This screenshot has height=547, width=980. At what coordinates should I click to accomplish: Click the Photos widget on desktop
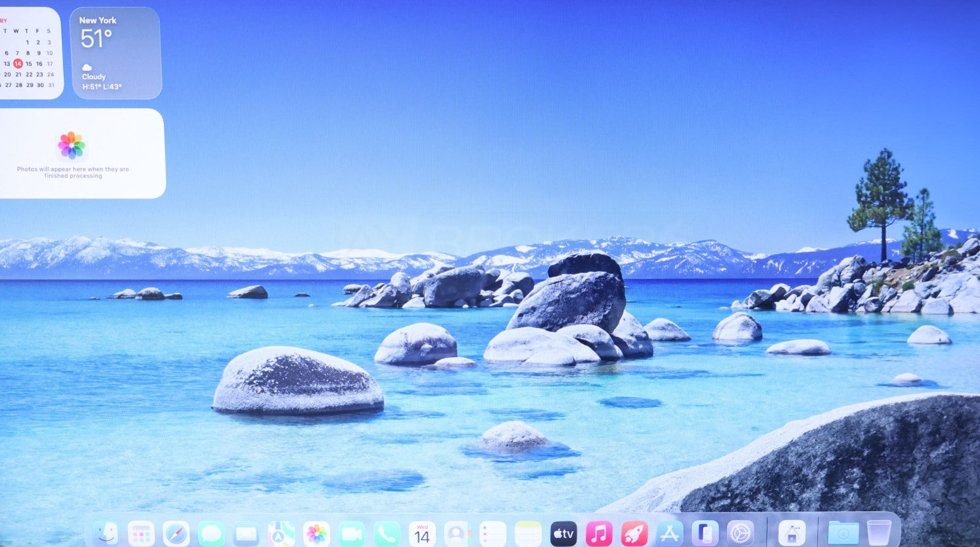tap(81, 153)
